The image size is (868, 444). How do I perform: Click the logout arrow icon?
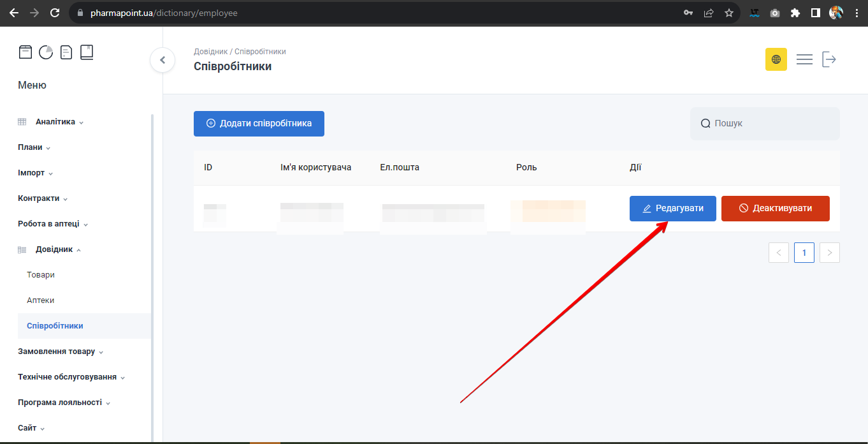coord(829,59)
